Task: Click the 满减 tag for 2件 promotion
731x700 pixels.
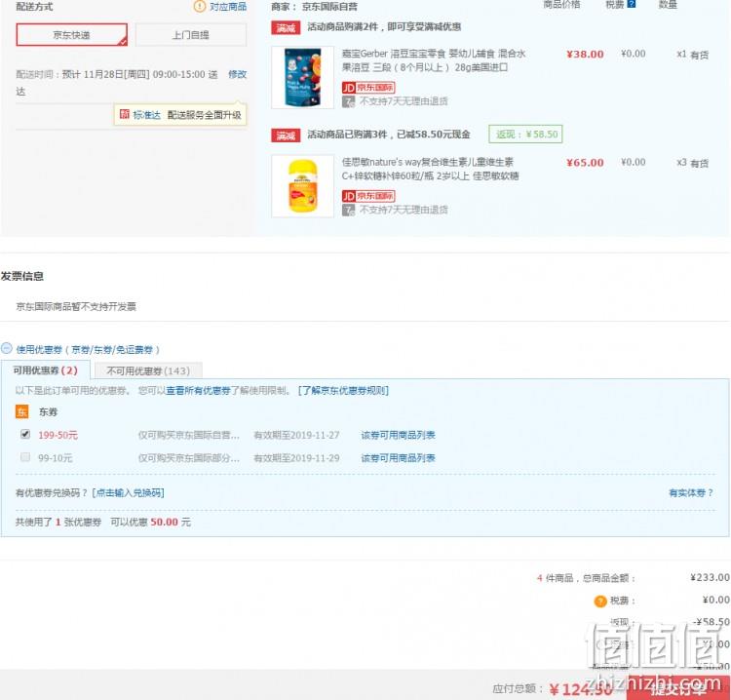Action: click(x=286, y=28)
